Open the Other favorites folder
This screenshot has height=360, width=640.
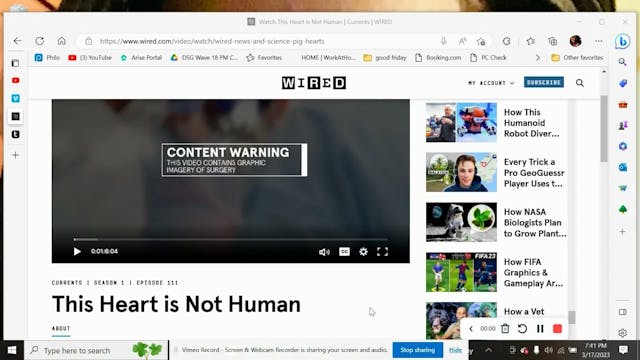(x=577, y=58)
